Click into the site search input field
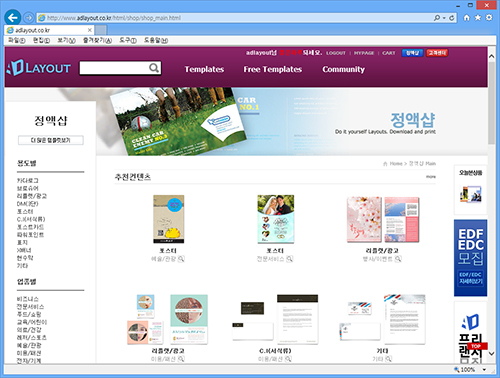 [x=114, y=68]
